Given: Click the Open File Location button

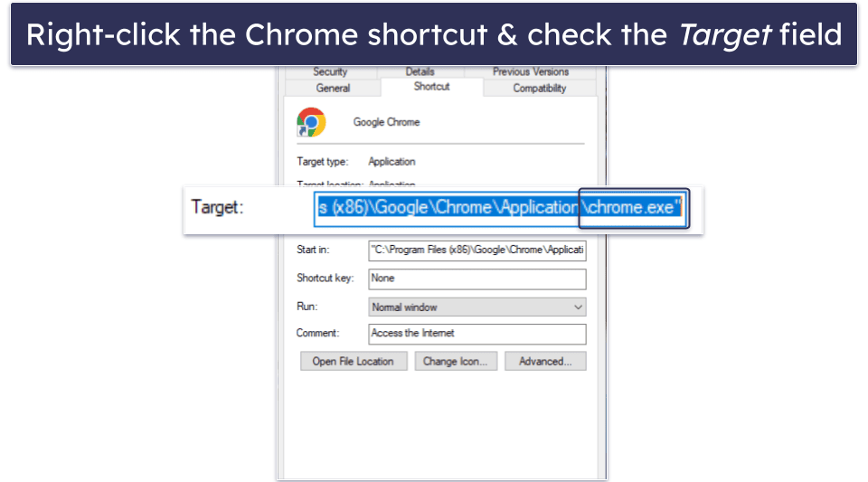Looking at the screenshot, I should pos(354,362).
